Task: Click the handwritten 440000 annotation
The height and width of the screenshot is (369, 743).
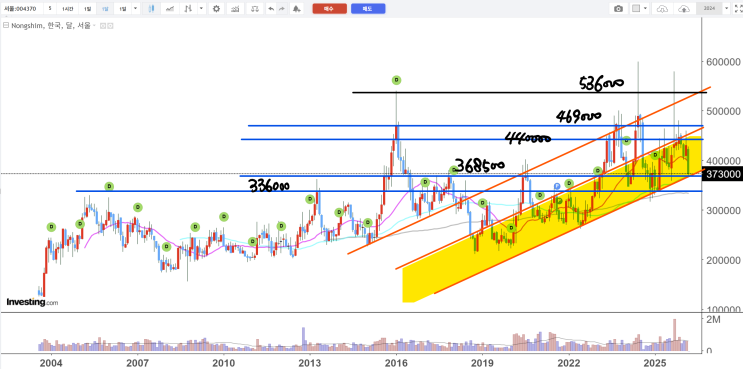Action: tap(529, 138)
